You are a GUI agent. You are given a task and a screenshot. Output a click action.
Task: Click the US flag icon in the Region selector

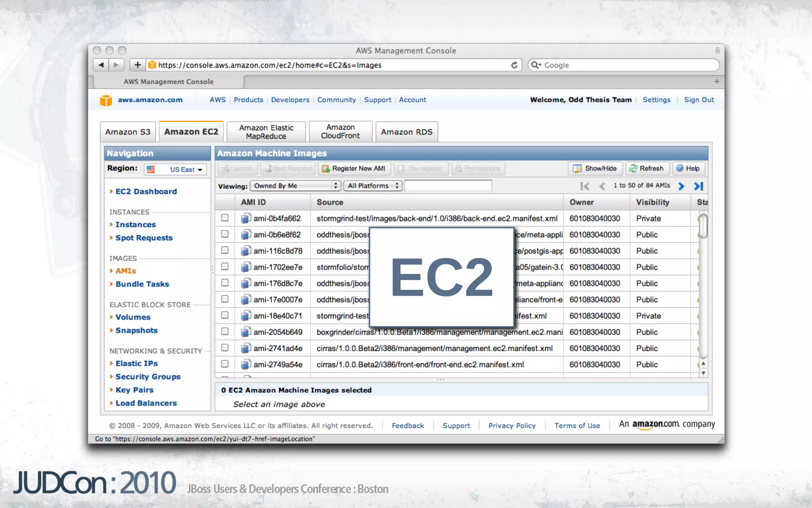151,169
